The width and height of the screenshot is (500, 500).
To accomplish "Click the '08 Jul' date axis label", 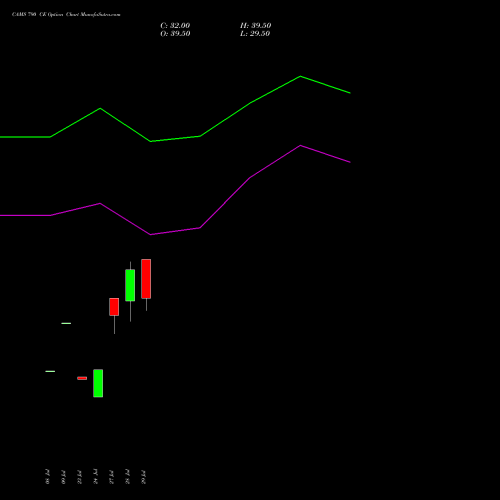I will [x=47, y=477].
